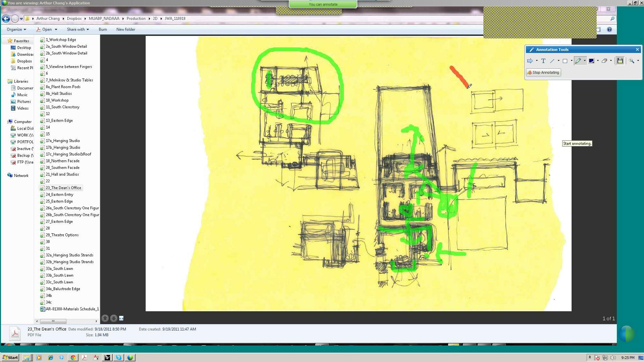Open Explorer help question mark icon
Viewport: 644px width, 362px height.
coord(609,29)
